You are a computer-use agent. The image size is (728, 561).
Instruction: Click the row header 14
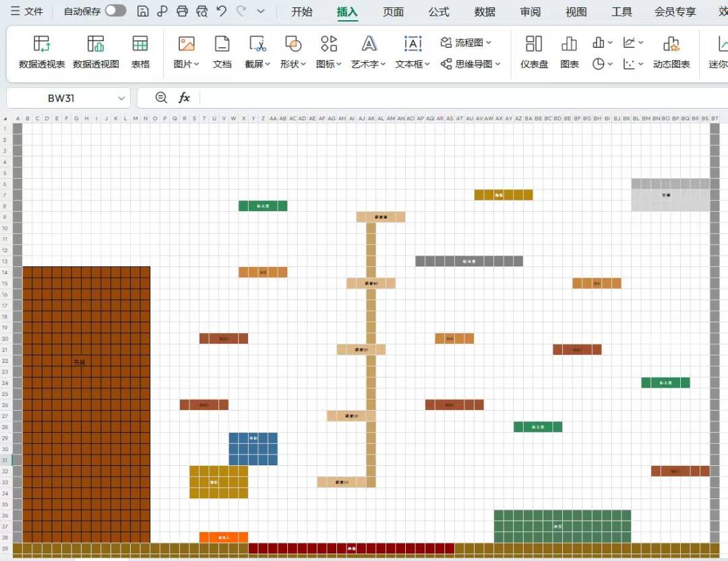[x=5, y=272]
